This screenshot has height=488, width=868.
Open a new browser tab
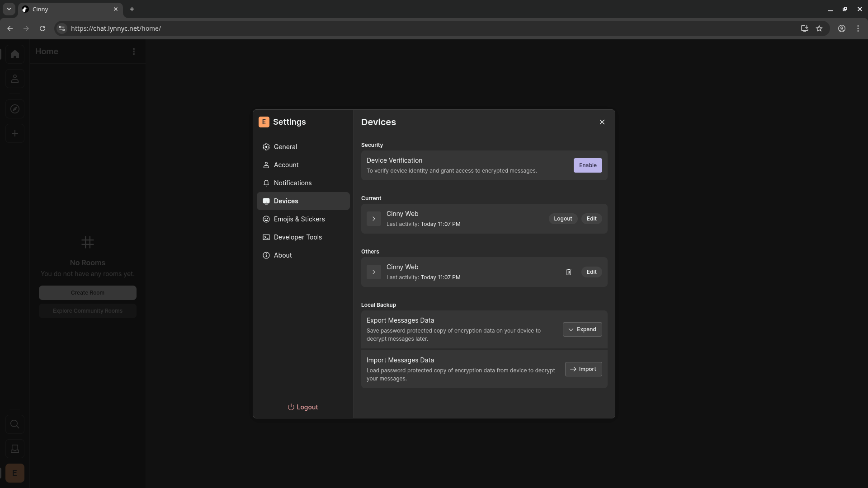coord(132,9)
